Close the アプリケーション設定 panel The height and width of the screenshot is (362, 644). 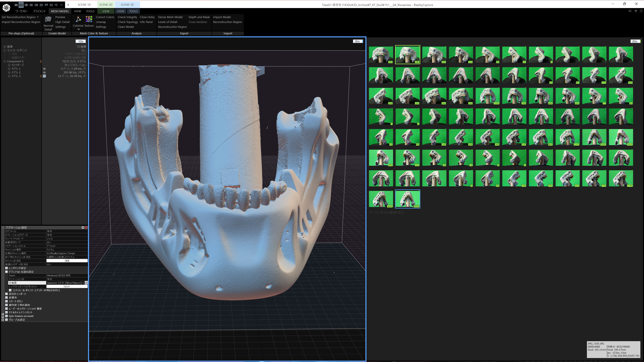tap(86, 228)
